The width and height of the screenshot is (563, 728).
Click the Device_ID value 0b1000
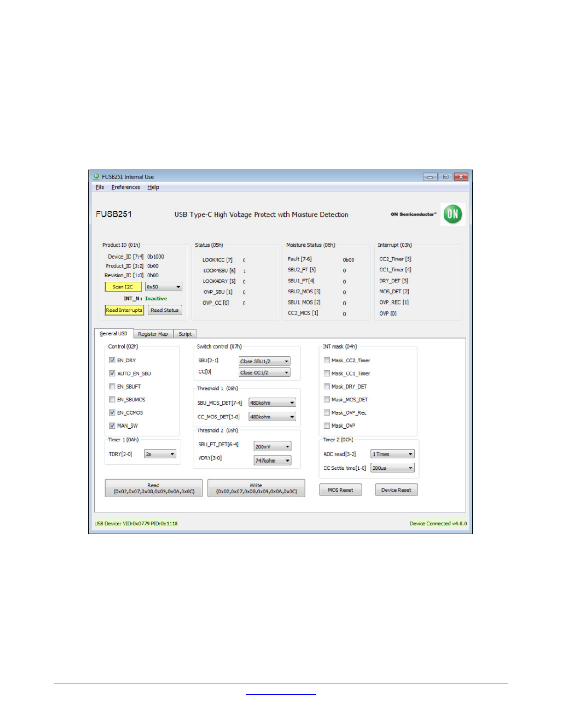pyautogui.click(x=155, y=257)
